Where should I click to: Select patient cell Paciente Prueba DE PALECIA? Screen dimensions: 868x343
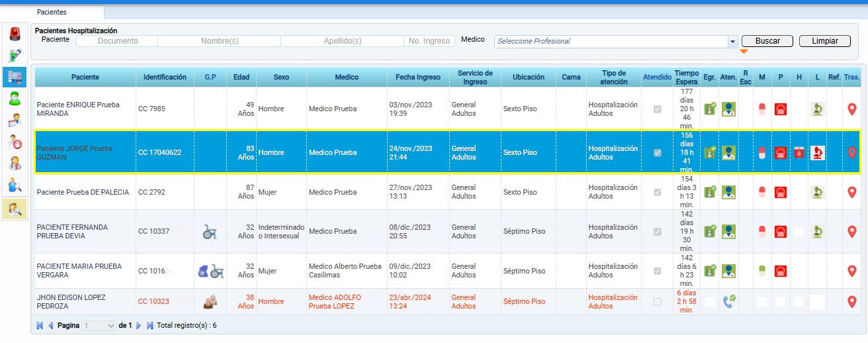85,192
